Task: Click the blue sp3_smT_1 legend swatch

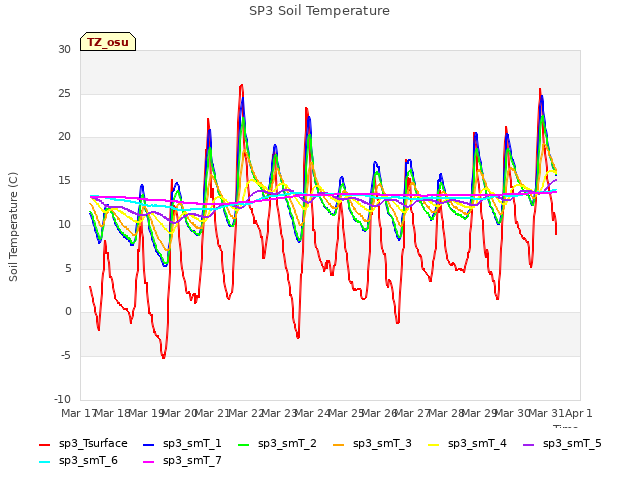Action: [149, 444]
